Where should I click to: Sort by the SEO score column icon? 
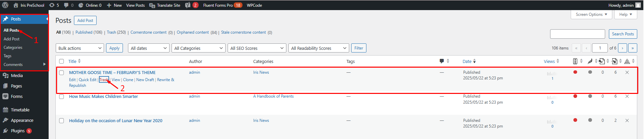575,61
